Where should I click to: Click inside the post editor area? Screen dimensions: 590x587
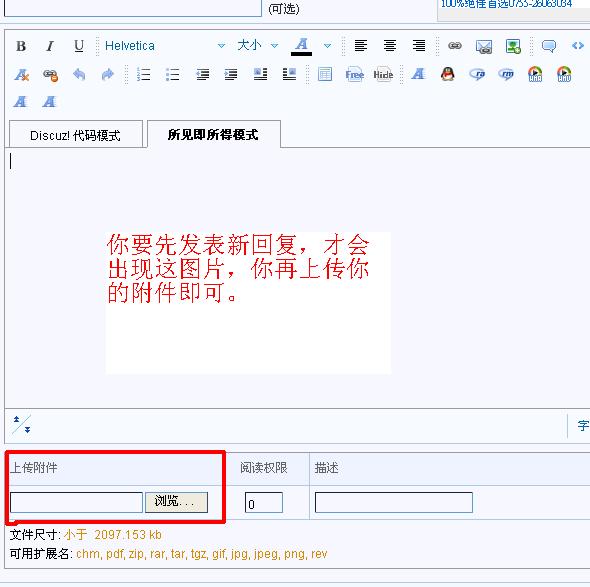(297, 278)
